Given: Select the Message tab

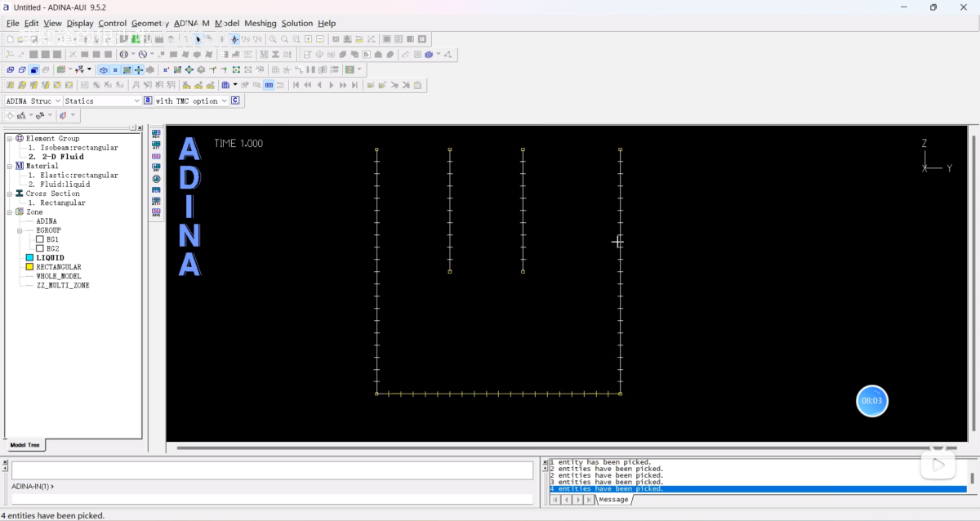Looking at the screenshot, I should click(613, 499).
